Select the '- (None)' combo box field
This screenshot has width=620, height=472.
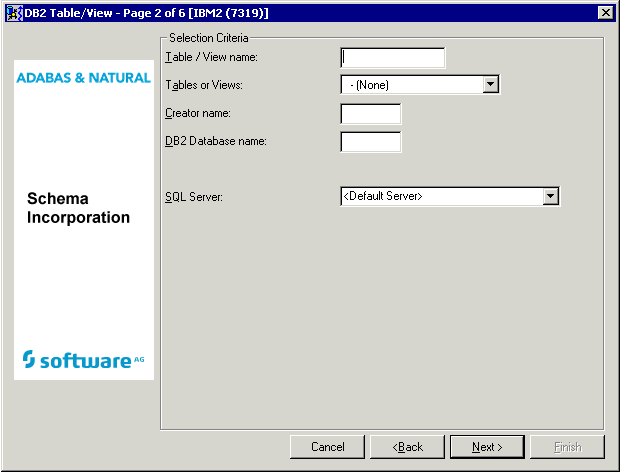[x=411, y=85]
